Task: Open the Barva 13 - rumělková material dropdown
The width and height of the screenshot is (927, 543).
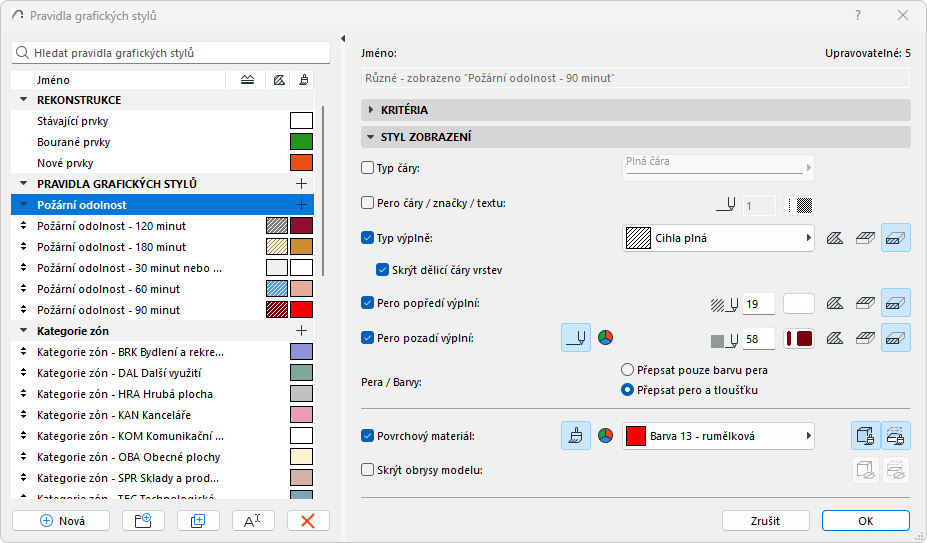Action: click(x=717, y=436)
